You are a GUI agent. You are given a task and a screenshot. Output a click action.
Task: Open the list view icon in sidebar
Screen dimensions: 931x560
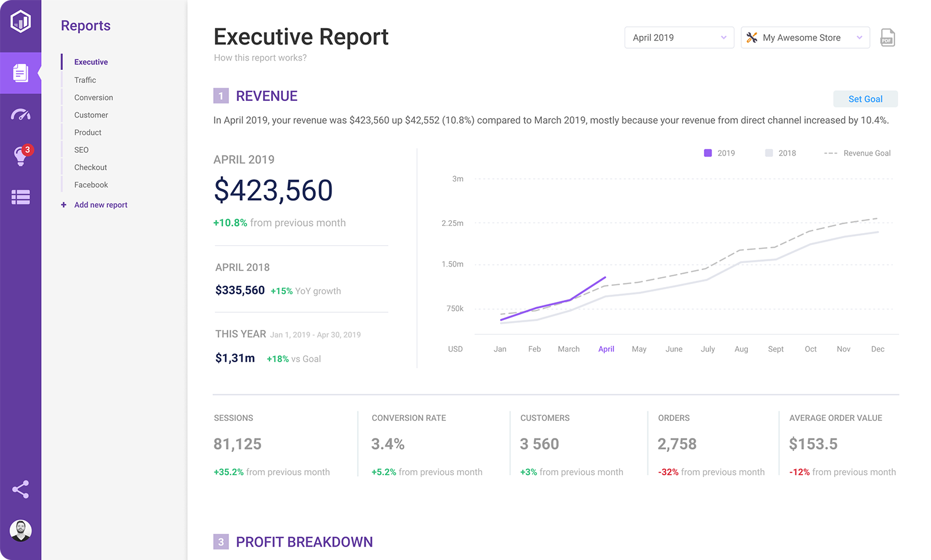pyautogui.click(x=21, y=197)
